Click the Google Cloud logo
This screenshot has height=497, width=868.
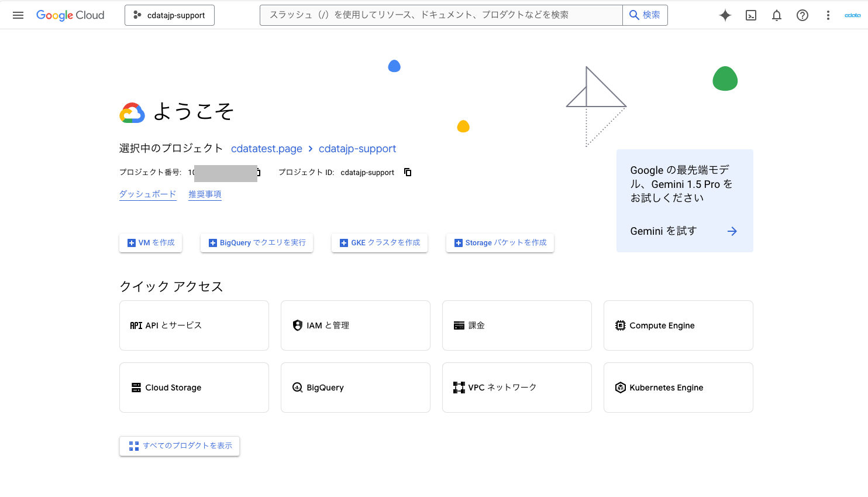pyautogui.click(x=70, y=15)
